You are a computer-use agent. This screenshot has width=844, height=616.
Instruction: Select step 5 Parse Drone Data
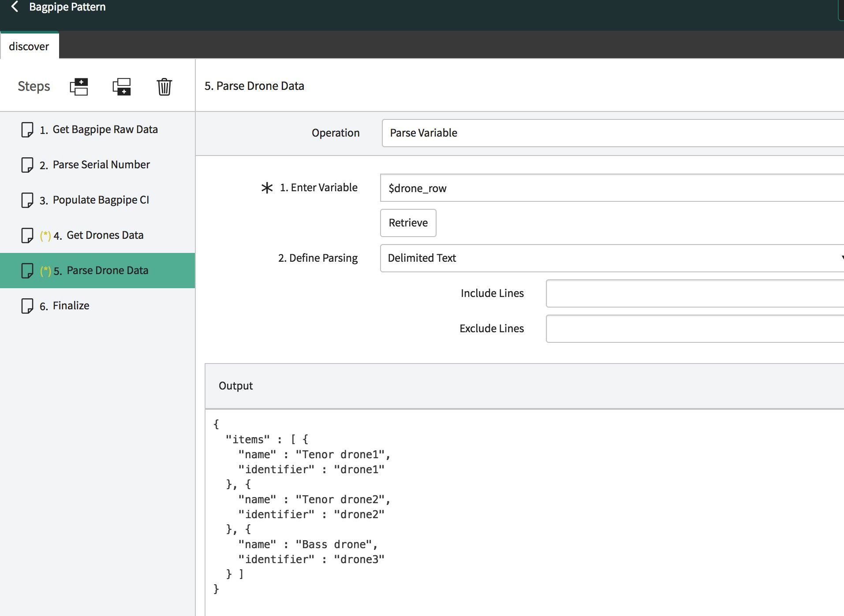[97, 271]
